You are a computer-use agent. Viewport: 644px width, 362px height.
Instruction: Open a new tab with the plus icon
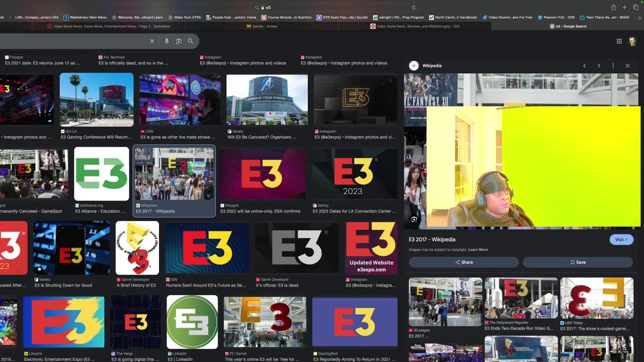pyautogui.click(x=624, y=8)
